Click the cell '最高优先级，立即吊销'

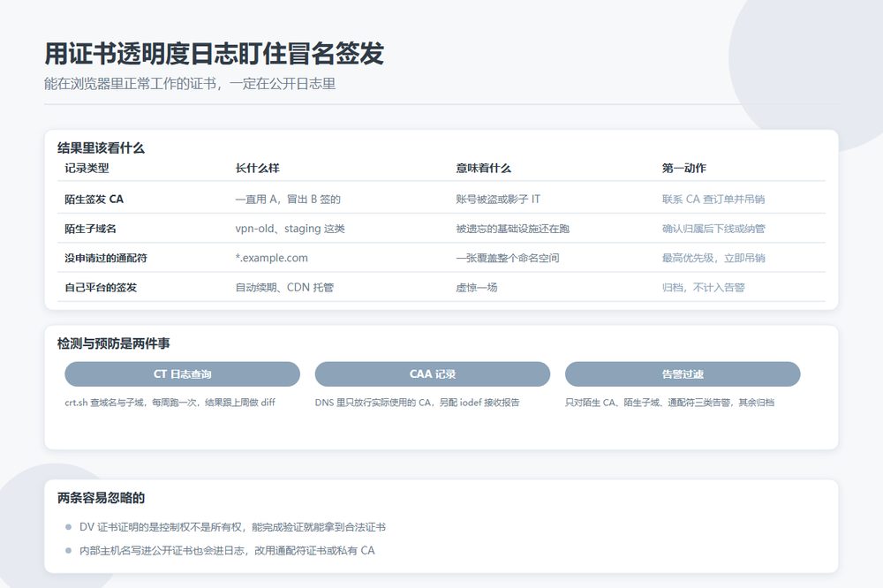(713, 258)
